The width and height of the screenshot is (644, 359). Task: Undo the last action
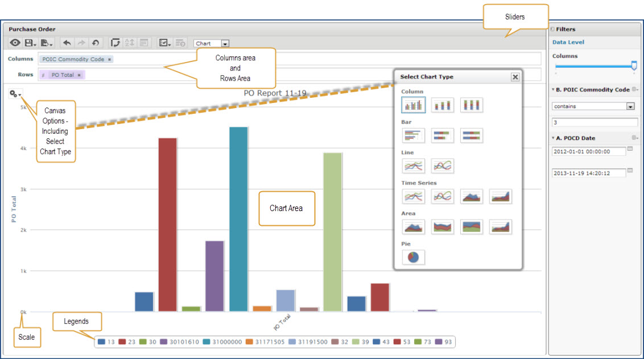(67, 43)
